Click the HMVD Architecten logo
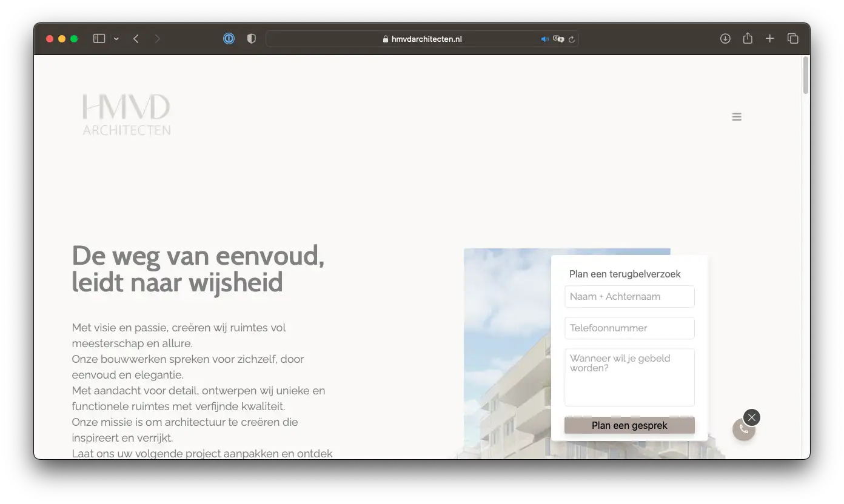 tap(127, 114)
